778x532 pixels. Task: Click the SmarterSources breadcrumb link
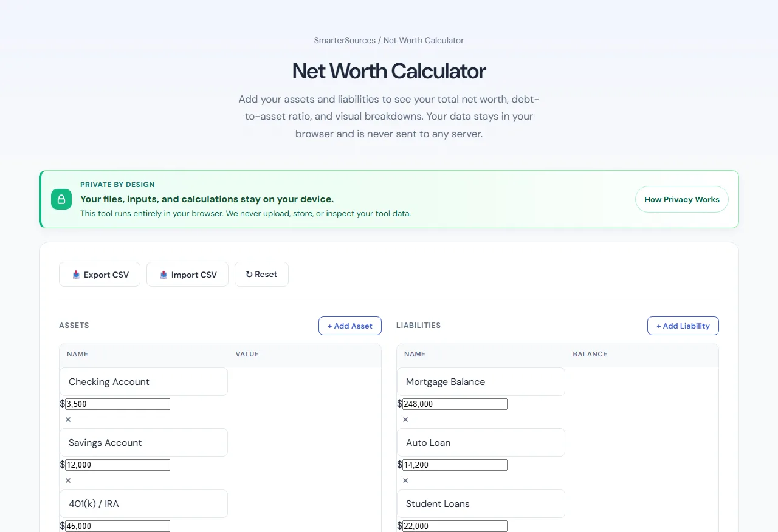click(344, 40)
